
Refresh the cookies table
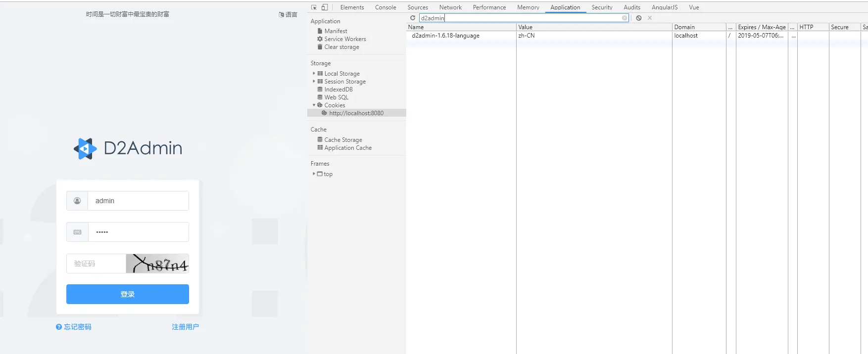coord(413,18)
